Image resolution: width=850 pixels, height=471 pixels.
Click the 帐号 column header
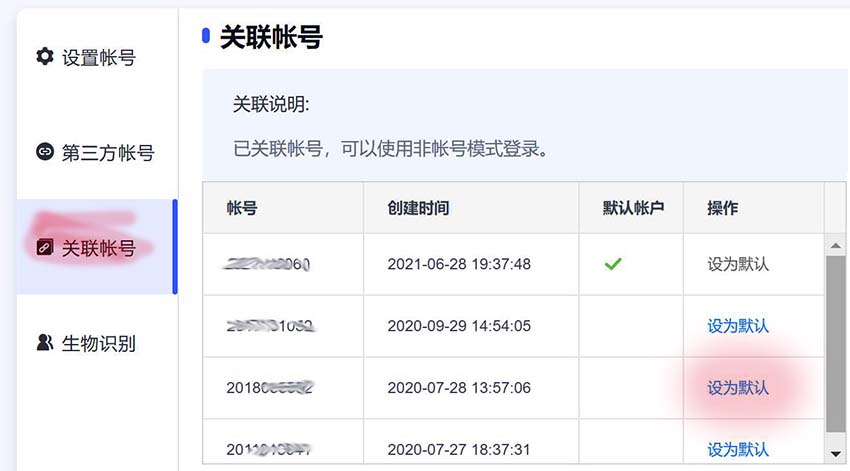pyautogui.click(x=242, y=208)
